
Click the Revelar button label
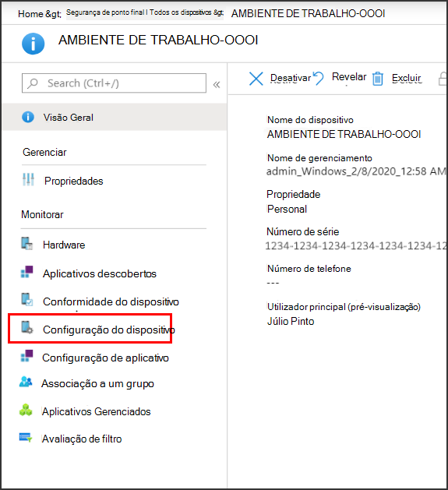coord(349,76)
